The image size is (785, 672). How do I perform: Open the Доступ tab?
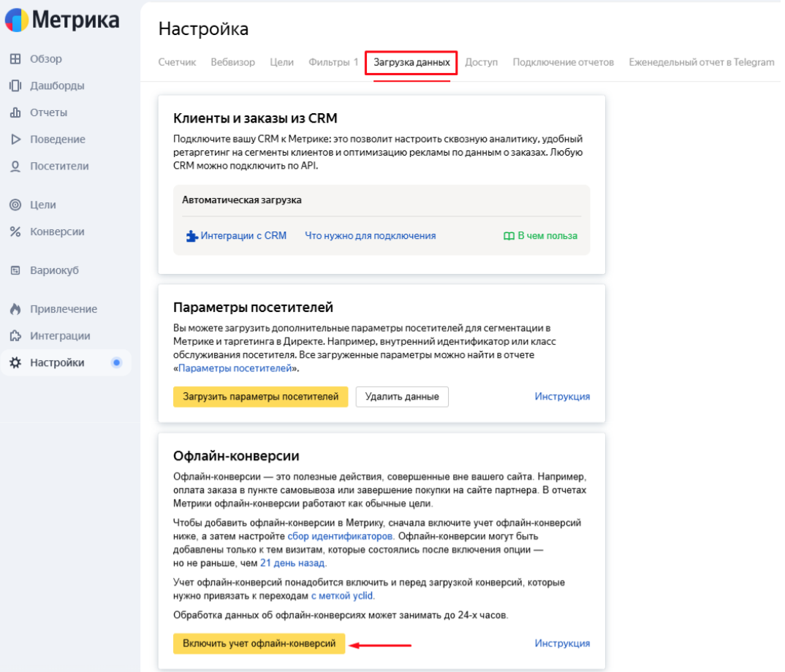[x=481, y=62]
